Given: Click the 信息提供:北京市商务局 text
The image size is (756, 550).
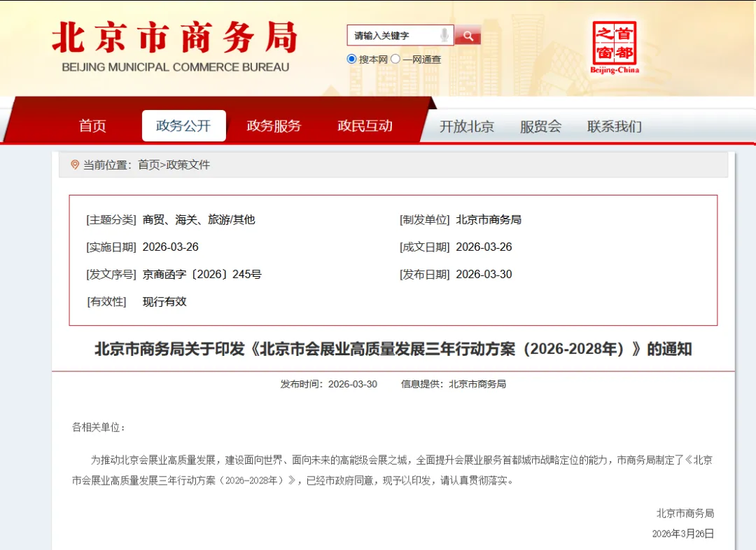Looking at the screenshot, I should (453, 384).
